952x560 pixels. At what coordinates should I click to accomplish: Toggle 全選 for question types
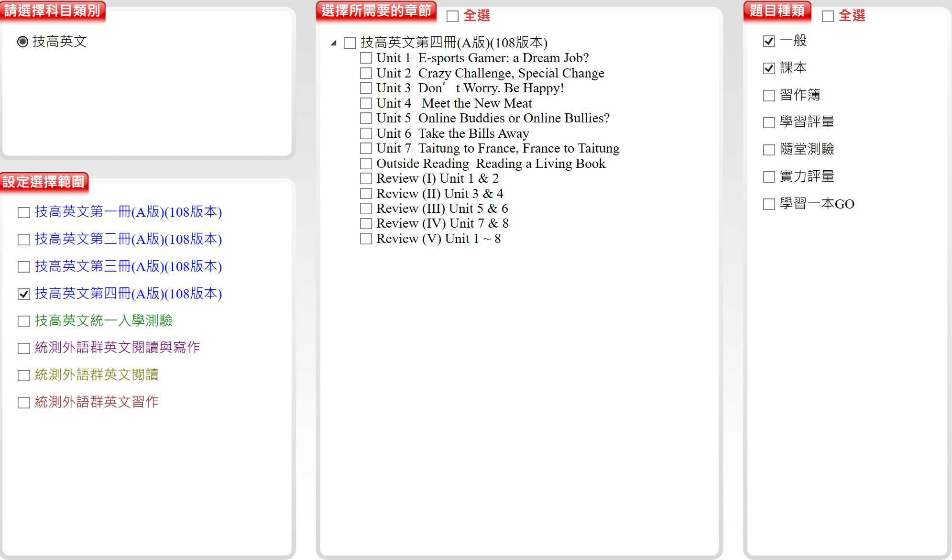[828, 16]
